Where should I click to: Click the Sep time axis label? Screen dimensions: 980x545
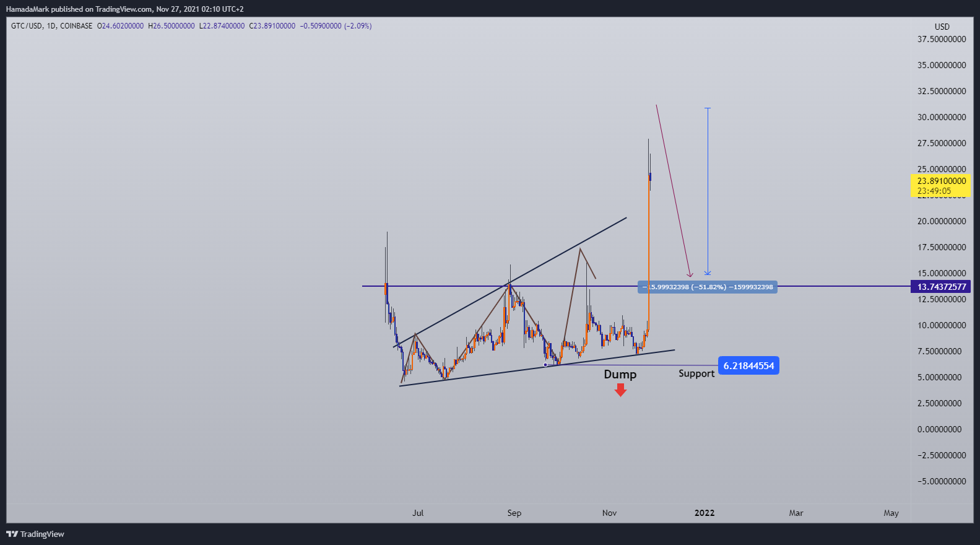(514, 513)
